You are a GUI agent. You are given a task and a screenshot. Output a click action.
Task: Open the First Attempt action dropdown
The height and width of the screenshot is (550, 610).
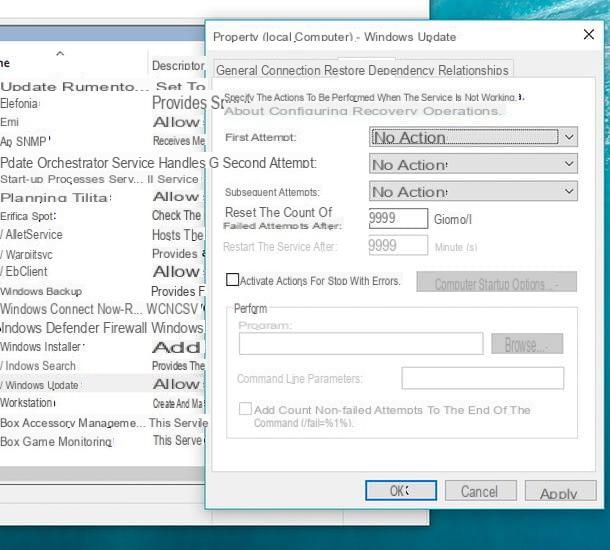point(473,137)
